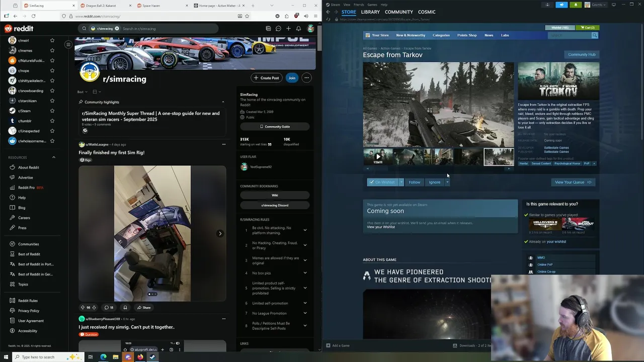Open Steam Cosmic account dropdown
644x362 pixels.
[596, 5]
